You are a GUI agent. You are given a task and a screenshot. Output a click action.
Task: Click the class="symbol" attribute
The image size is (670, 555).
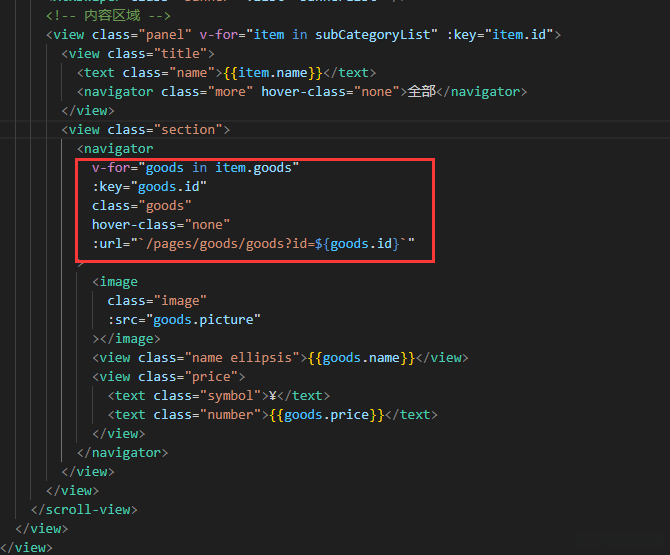pyautogui.click(x=207, y=396)
